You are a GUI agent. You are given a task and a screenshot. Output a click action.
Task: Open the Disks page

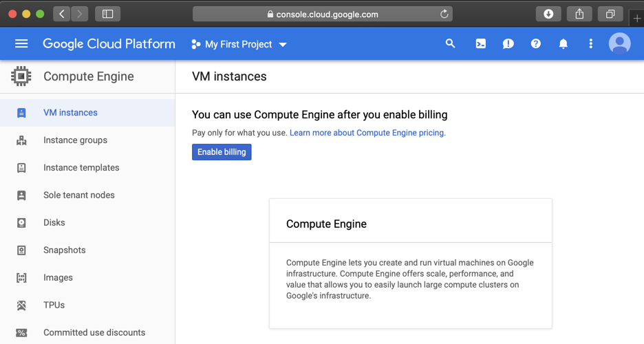(54, 223)
